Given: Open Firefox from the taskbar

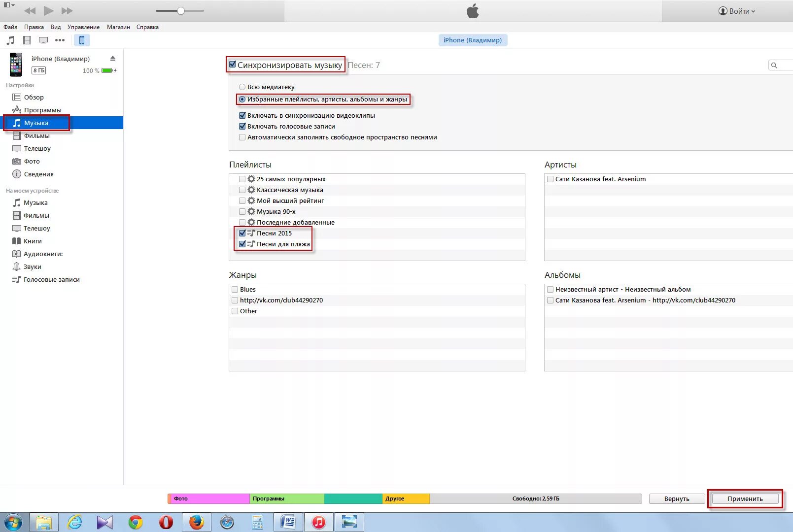Looking at the screenshot, I should (196, 522).
